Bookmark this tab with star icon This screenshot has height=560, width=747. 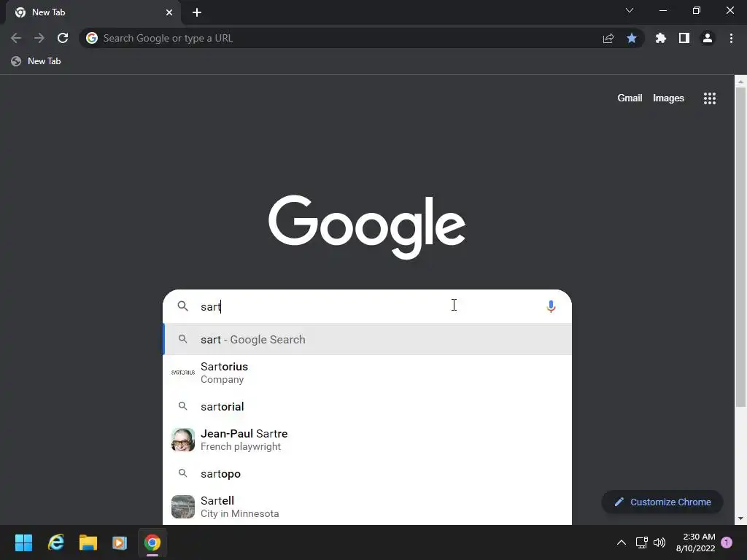click(632, 38)
